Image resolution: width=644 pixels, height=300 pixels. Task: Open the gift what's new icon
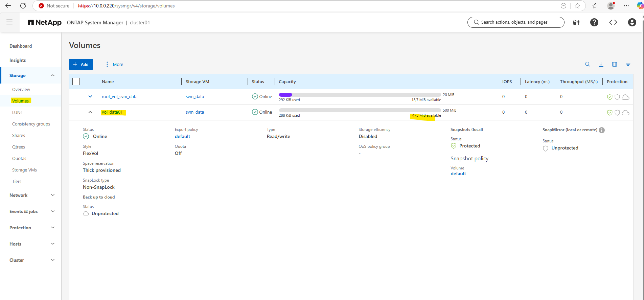pos(576,22)
